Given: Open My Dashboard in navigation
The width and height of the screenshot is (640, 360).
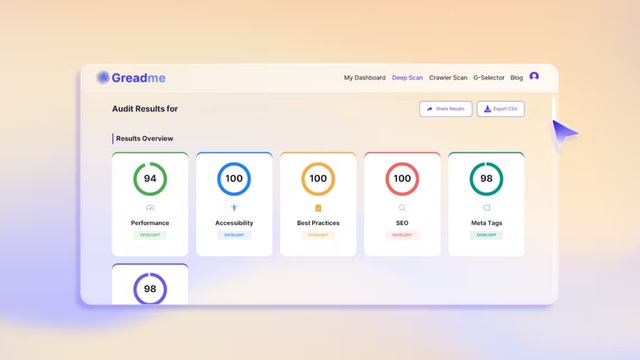Looking at the screenshot, I should 364,78.
